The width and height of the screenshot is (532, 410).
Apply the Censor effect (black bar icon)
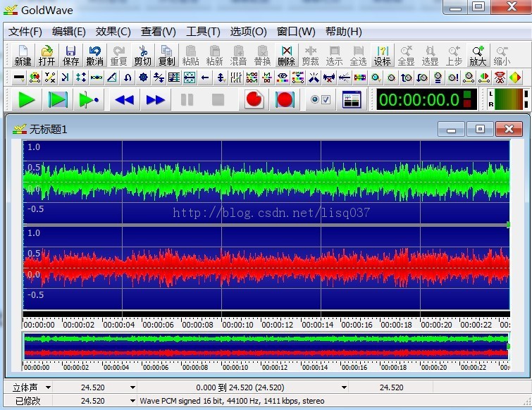tap(19, 77)
